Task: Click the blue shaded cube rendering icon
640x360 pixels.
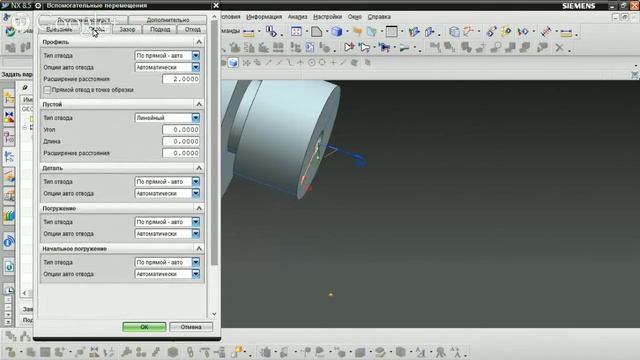Action: [x=336, y=32]
